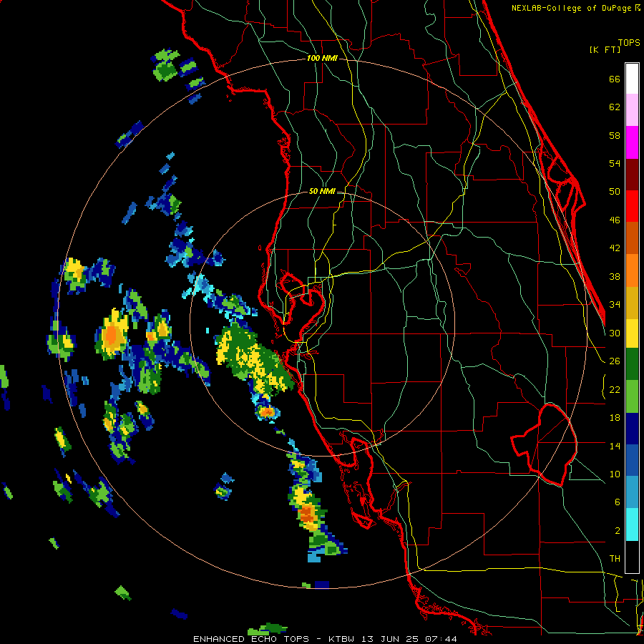Click the 62 value on the legend
This screenshot has height=644, width=644.
(615, 107)
